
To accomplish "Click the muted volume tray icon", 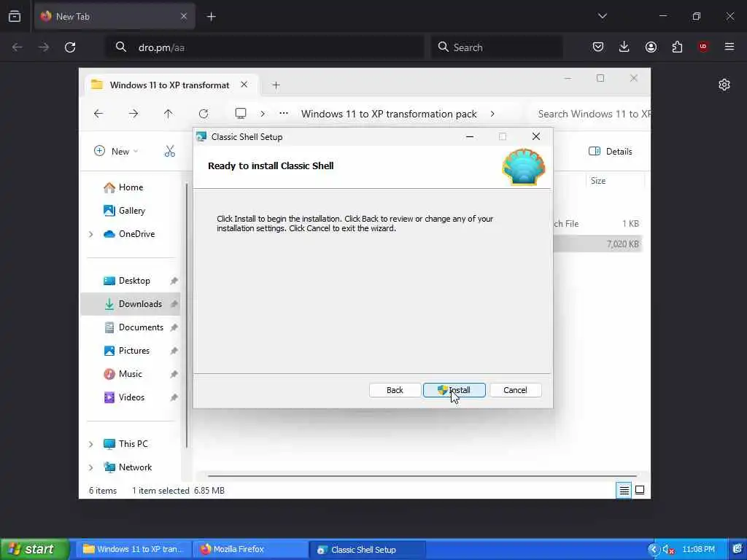I will pyautogui.click(x=668, y=550).
